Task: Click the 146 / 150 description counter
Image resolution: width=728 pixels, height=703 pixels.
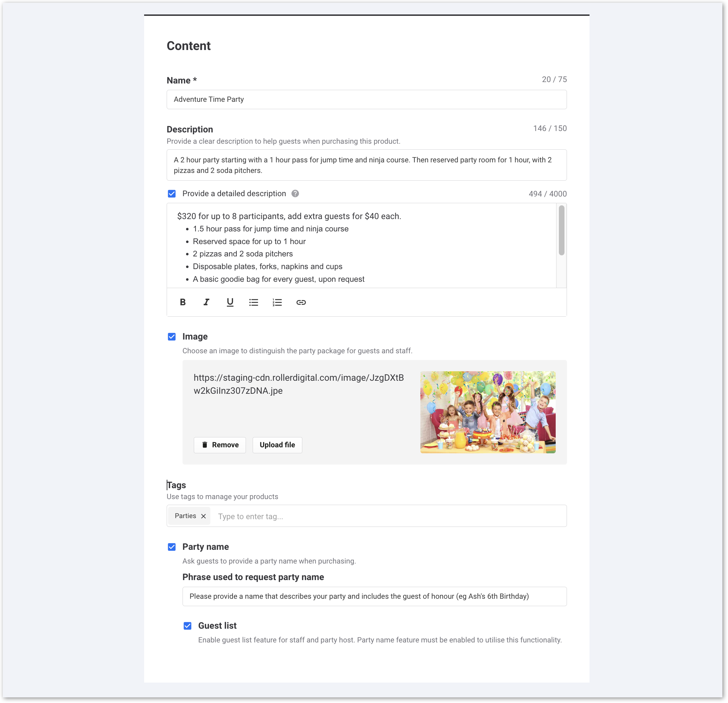Action: click(550, 129)
